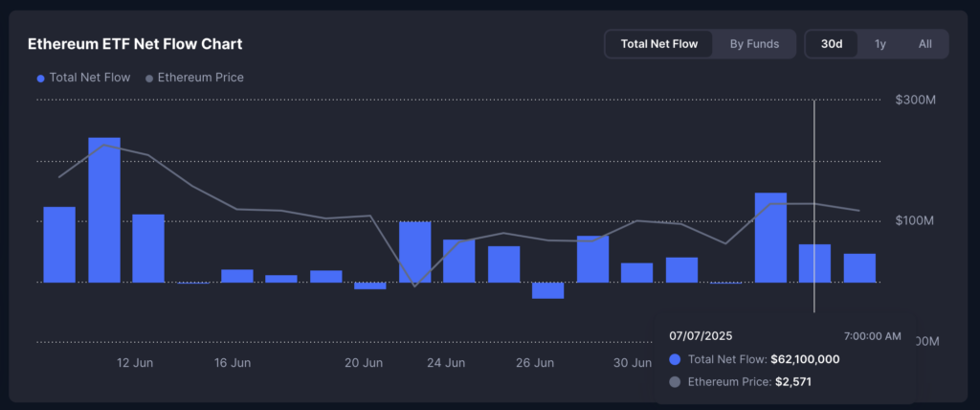Select the negative bar above 26 Jun
This screenshot has height=410, width=980.
547,290
